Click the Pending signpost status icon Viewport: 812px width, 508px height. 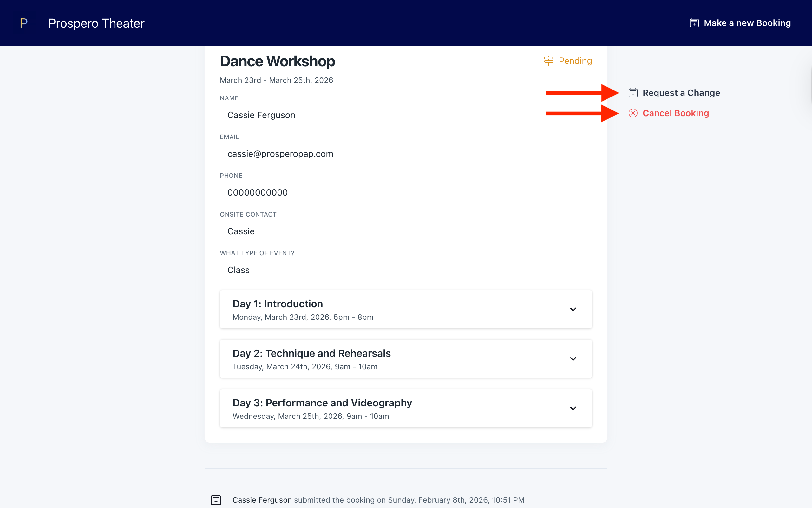coord(549,61)
